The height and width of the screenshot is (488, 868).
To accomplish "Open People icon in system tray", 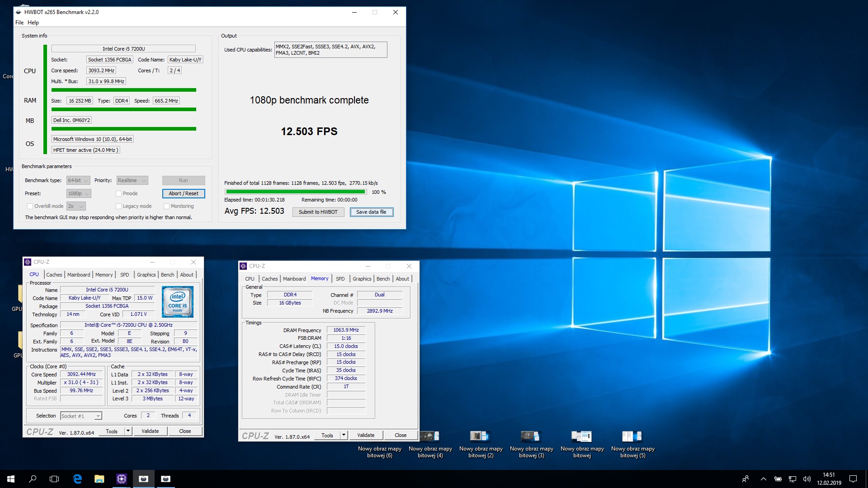I will coord(745,479).
